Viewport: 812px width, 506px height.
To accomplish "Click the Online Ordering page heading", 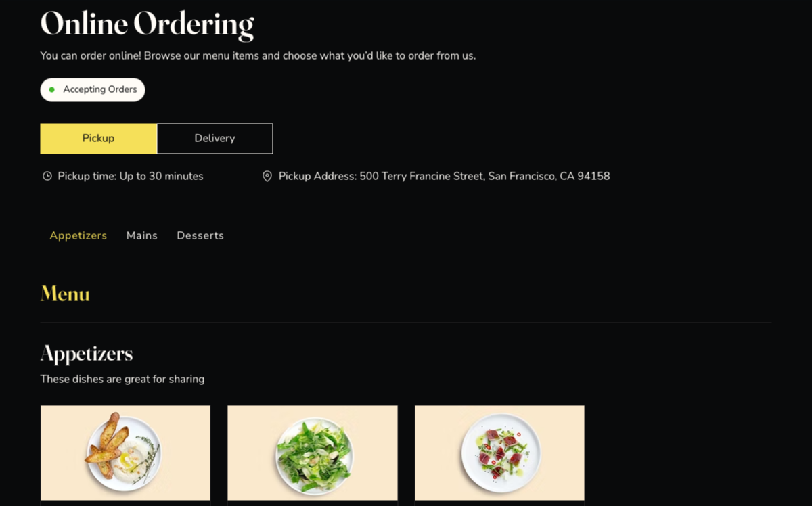I will (147, 24).
